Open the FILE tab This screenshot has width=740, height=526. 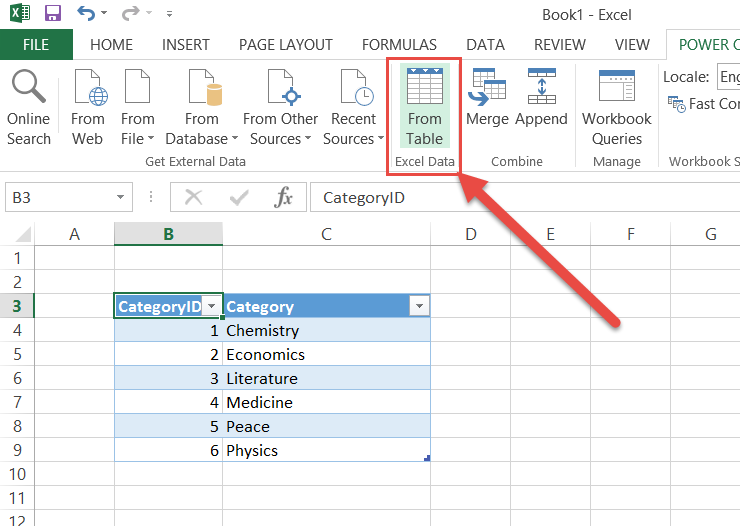(36, 45)
